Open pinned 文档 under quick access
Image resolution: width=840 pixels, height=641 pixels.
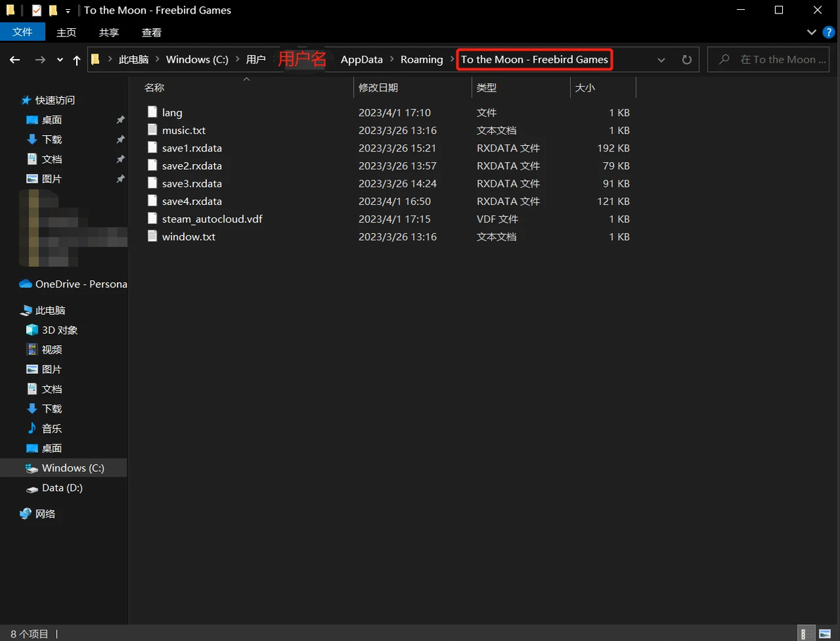point(51,159)
